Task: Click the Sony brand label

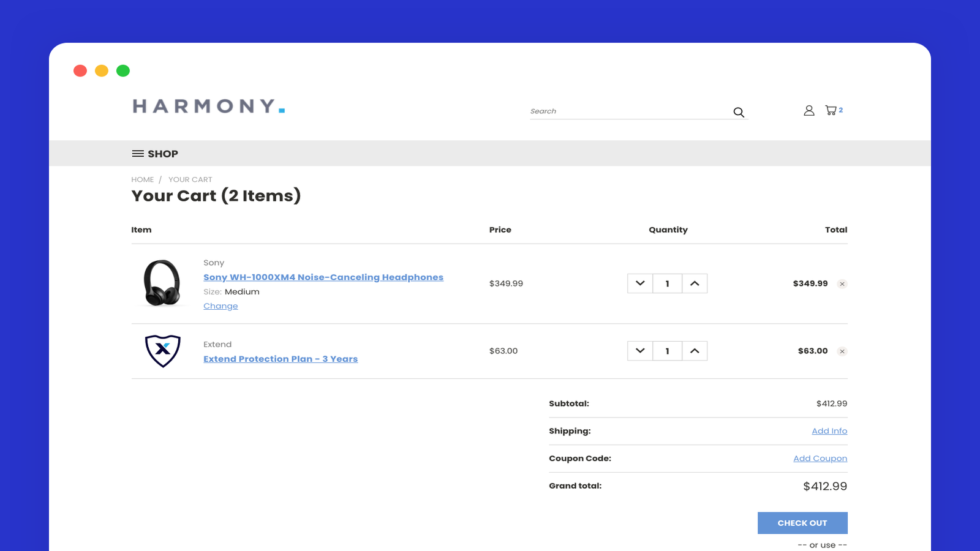Action: point(214,263)
